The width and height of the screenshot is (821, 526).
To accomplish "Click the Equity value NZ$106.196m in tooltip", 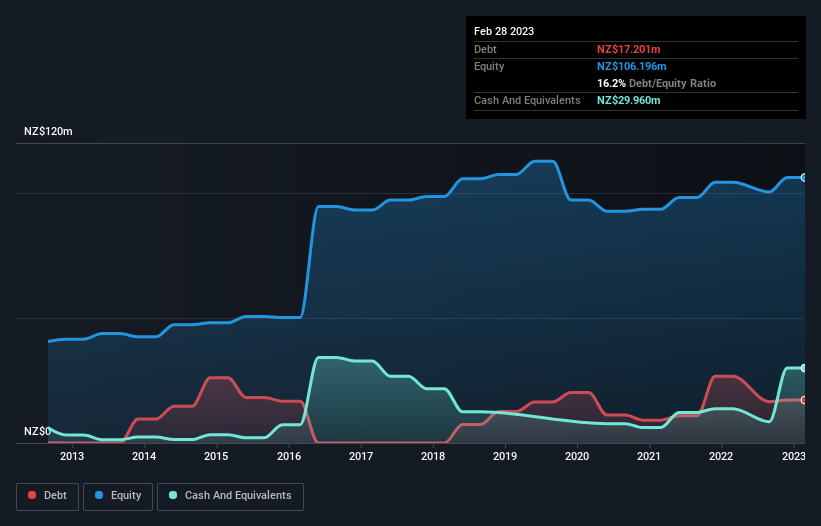I will click(631, 66).
